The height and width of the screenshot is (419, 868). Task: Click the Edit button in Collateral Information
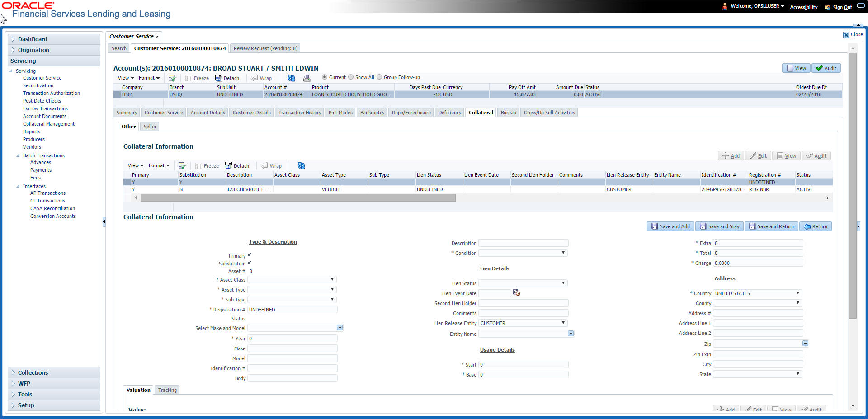pyautogui.click(x=758, y=156)
